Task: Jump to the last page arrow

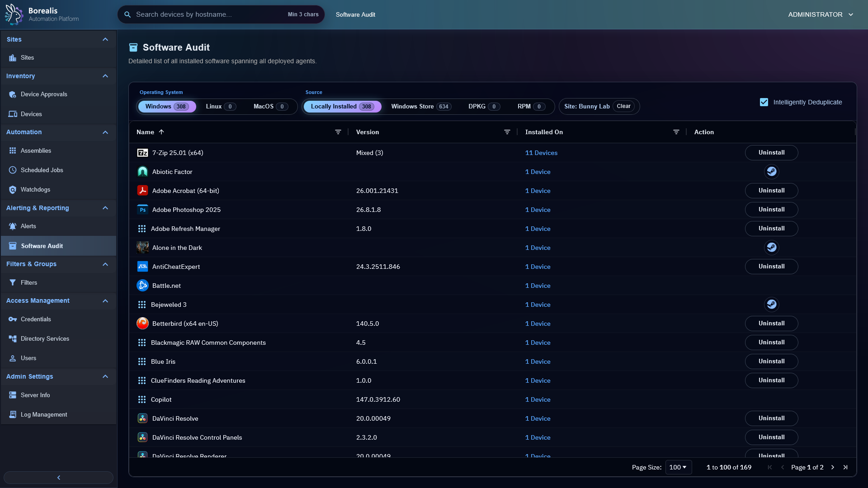Action: [845, 467]
